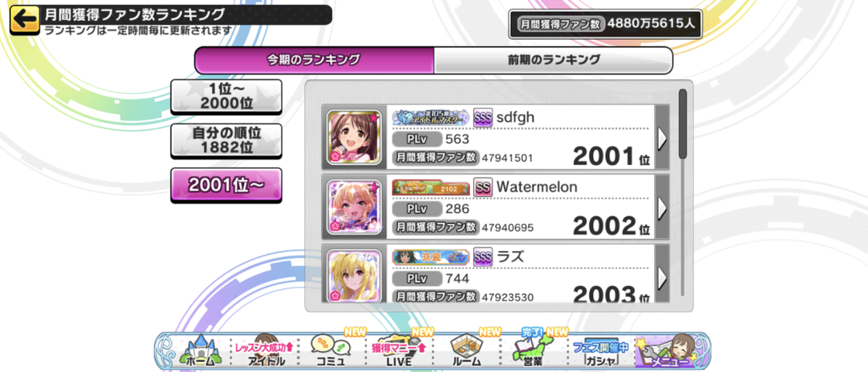868x372 pixels.
Task: Open the アイドル menu icon
Action: pyautogui.click(x=265, y=350)
